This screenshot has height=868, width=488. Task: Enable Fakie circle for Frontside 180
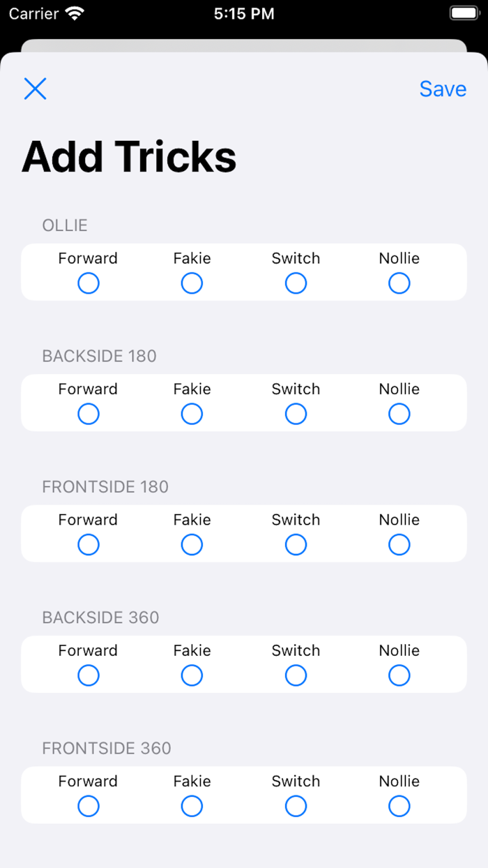[192, 544]
